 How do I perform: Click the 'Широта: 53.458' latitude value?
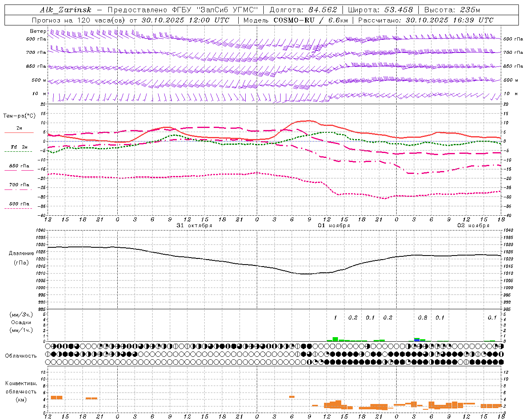click(380, 10)
